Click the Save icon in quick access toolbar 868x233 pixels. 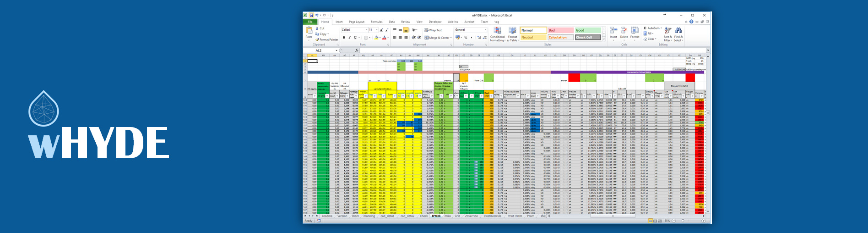[311, 15]
